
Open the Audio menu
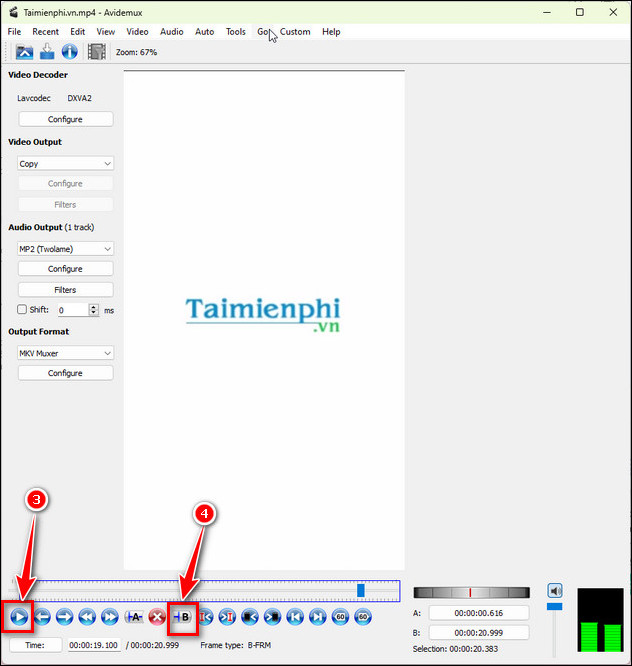pyautogui.click(x=172, y=31)
